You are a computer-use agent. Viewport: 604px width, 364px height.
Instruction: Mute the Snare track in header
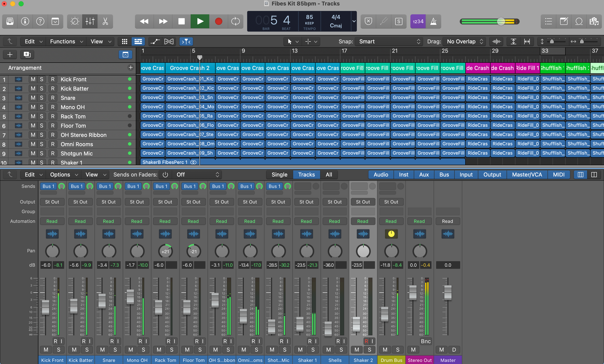click(33, 98)
